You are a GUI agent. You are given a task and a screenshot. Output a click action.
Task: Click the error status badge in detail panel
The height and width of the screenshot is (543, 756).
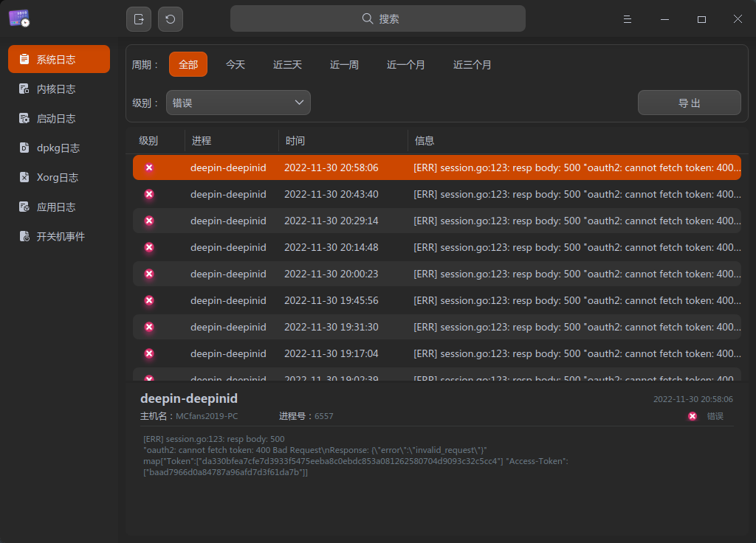(692, 416)
